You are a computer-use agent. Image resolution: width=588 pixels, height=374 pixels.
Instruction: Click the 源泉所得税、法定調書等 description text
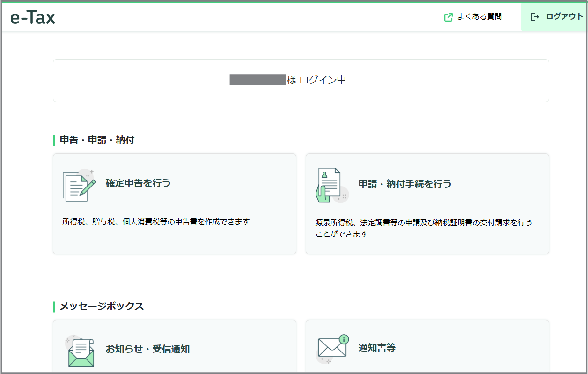pos(426,227)
